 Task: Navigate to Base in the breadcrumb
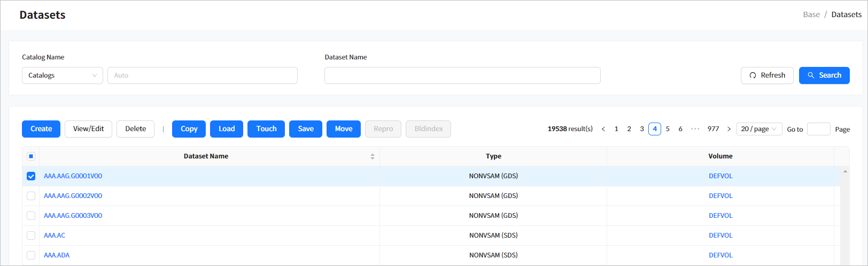coord(811,14)
